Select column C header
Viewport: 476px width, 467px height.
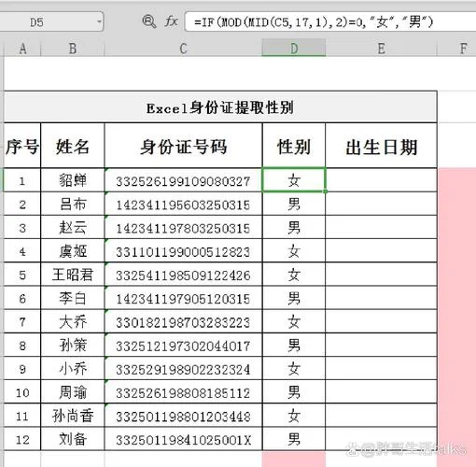click(183, 49)
